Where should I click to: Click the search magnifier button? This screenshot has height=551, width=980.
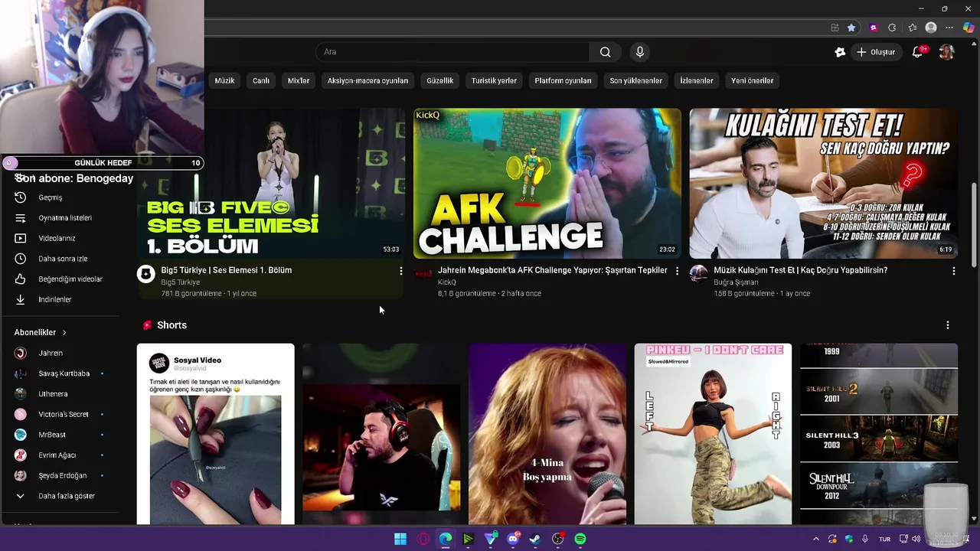tap(605, 52)
